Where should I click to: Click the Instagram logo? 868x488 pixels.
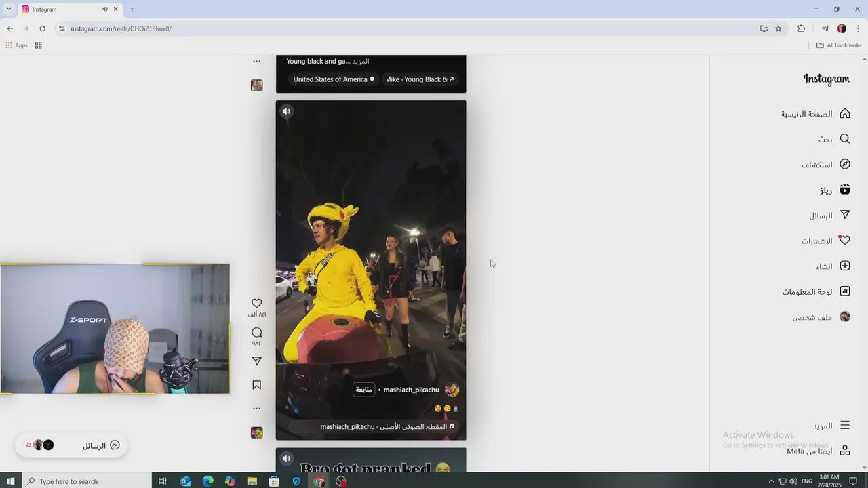tap(827, 79)
